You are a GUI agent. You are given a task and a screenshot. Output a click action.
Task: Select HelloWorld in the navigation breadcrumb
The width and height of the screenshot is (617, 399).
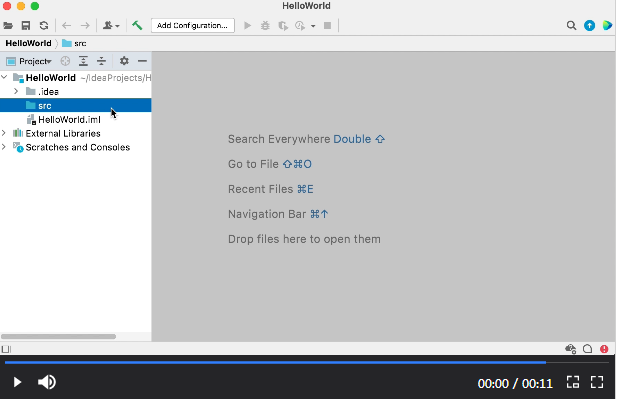pos(28,43)
